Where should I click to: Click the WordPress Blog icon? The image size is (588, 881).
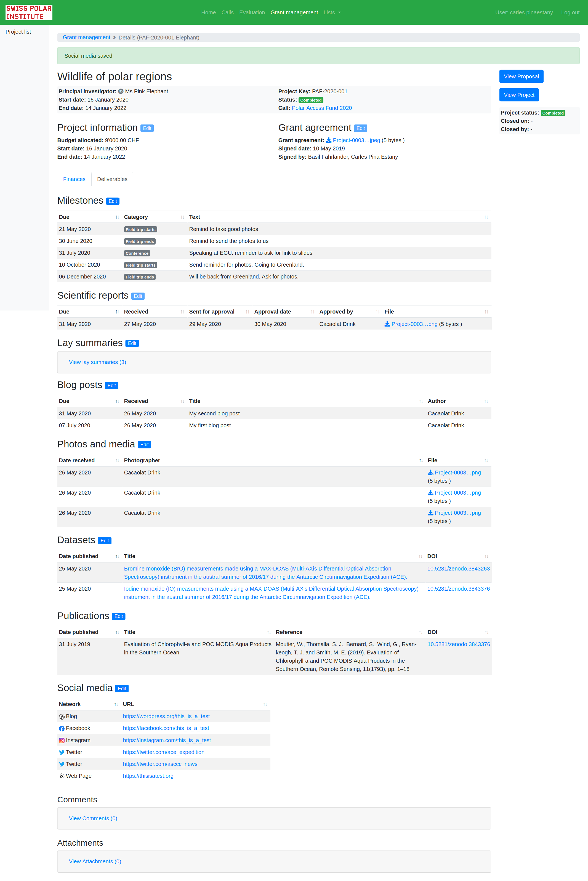pos(62,717)
